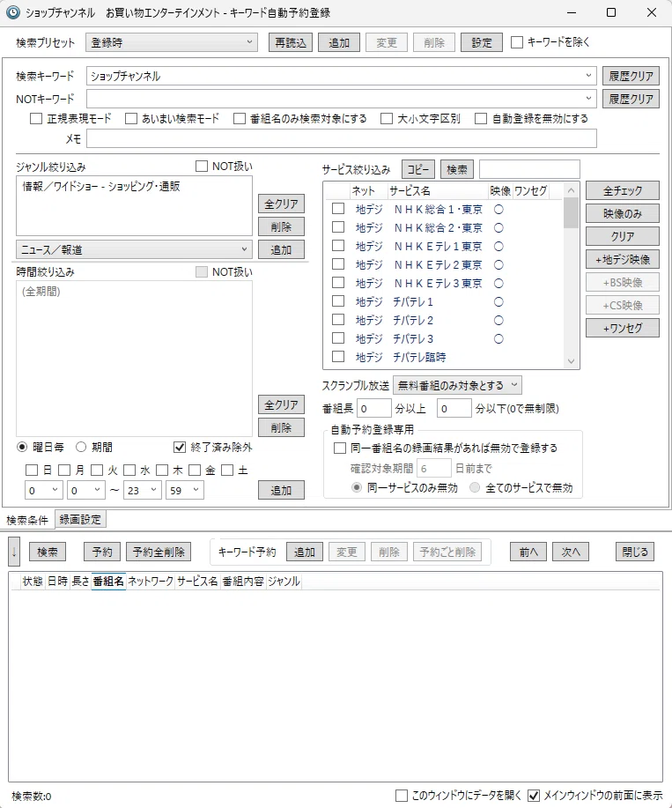672x808 pixels.
Task: Enable キーワードを除く checkbox
Action: [x=517, y=42]
